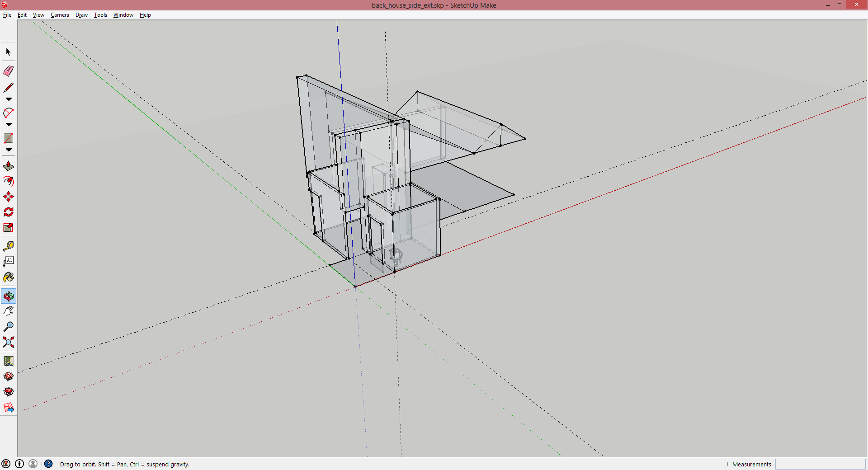Expand the shape tools dropdown arrow

(x=9, y=150)
